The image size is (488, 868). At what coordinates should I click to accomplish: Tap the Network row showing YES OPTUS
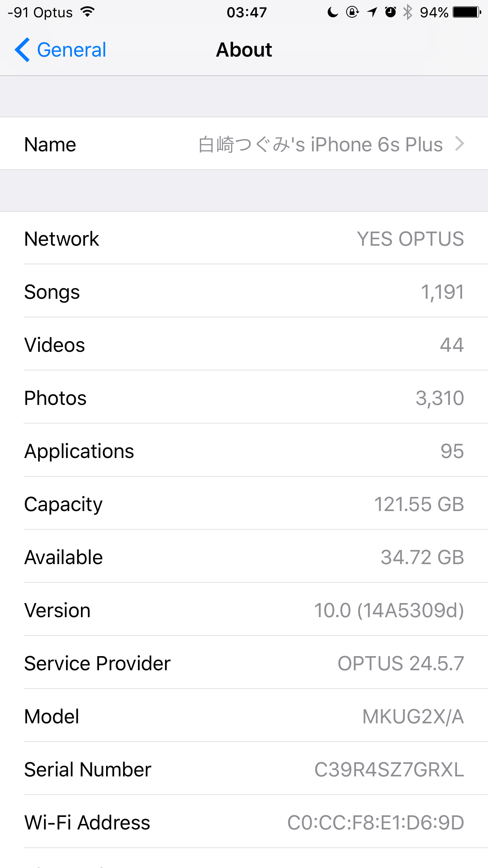[244, 238]
